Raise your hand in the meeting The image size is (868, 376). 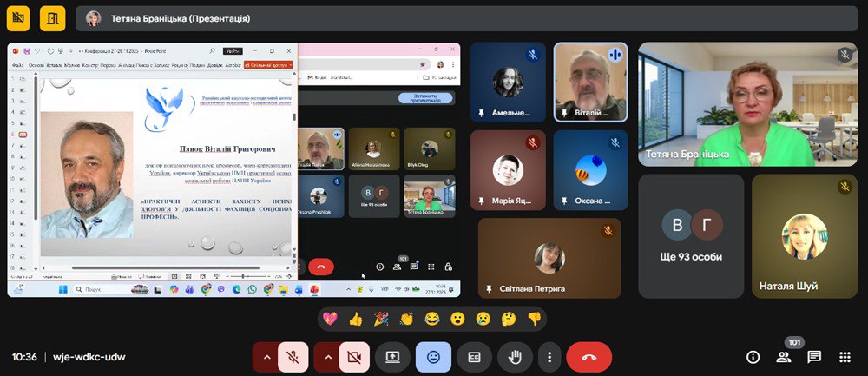pyautogui.click(x=515, y=357)
